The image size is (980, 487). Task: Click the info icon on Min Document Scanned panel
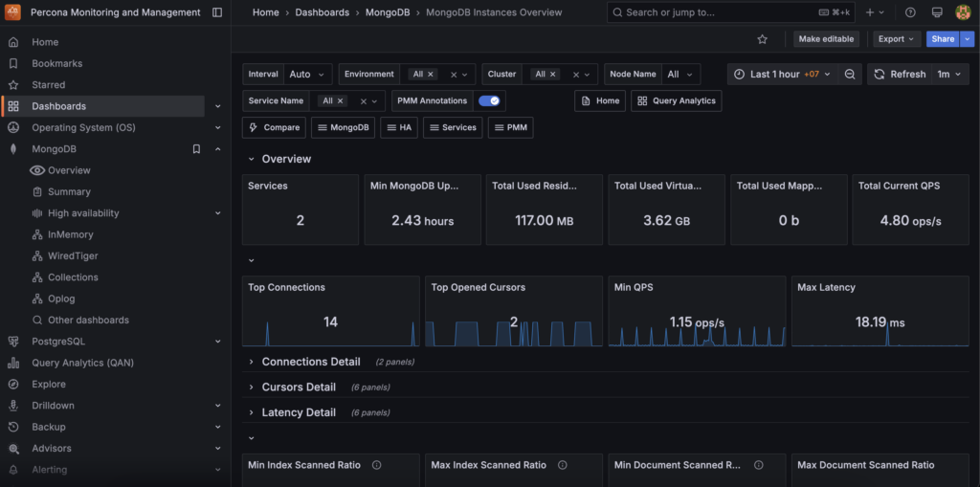(758, 465)
